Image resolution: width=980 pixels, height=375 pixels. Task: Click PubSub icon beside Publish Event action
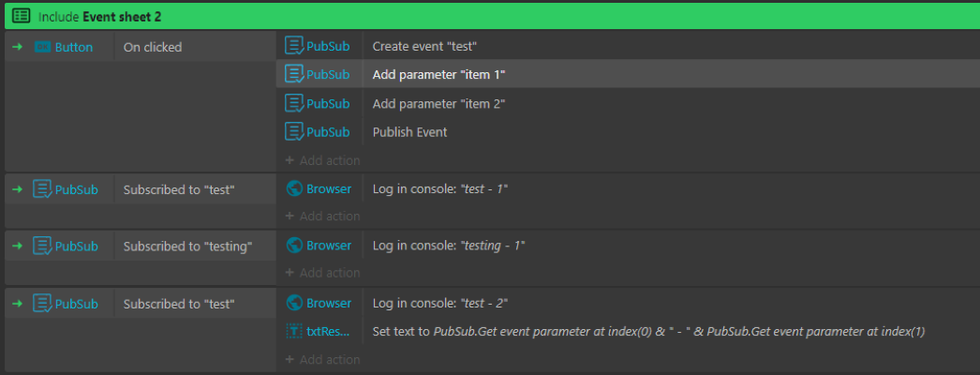pyautogui.click(x=294, y=131)
